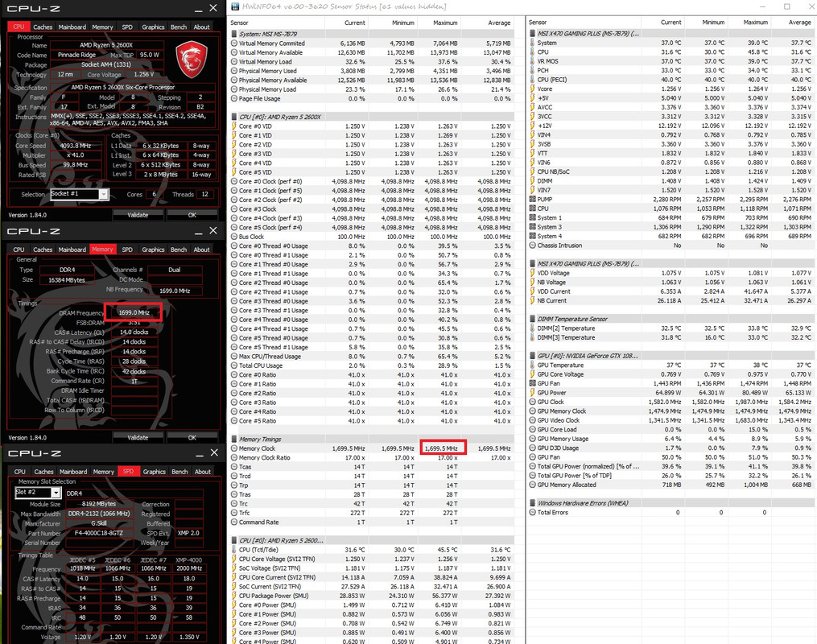This screenshot has height=644, width=817.
Task: Maximize the HWiNFO64 Sensor Status window
Action: 786,6
